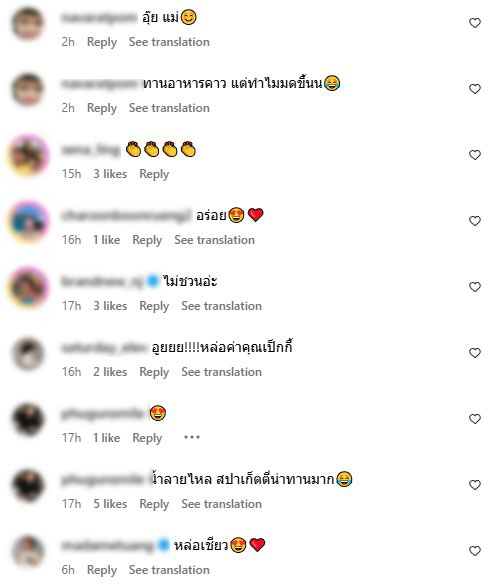Translate the "ไม่ชวนอ่ะ" comment
Image resolution: width=488 pixels, height=588 pixels.
point(221,306)
